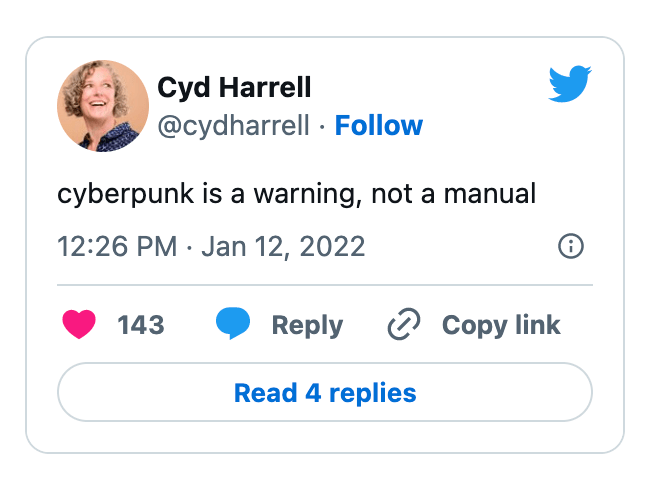
Task: Open the tweet info circle icon
Action: 570,246
